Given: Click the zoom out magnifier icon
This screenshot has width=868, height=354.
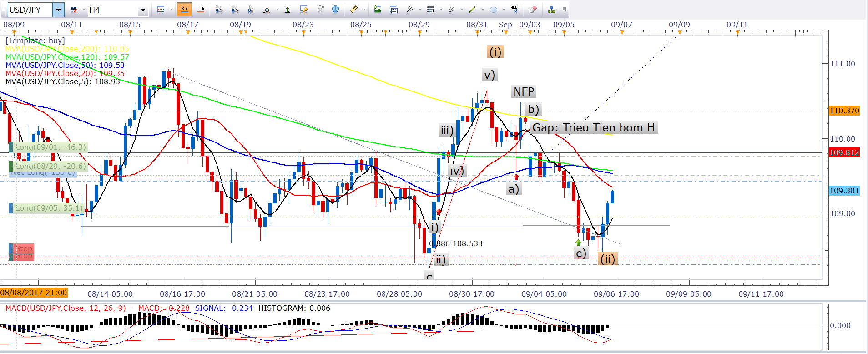Looking at the screenshot, I should (235, 10).
